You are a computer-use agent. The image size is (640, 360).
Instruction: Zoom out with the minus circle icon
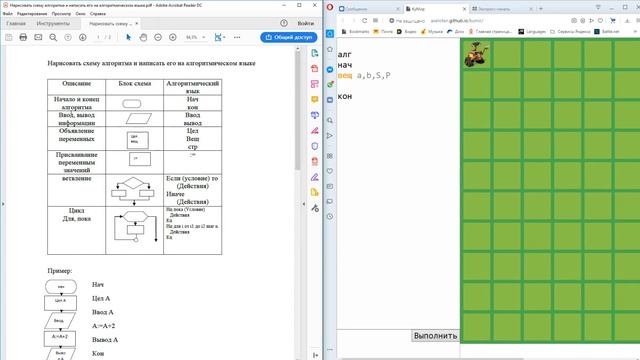tap(158, 37)
